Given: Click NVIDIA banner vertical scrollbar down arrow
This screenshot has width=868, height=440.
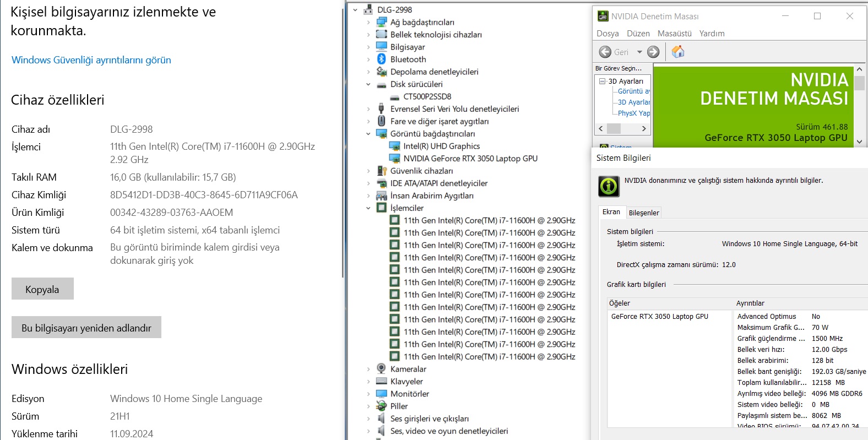Looking at the screenshot, I should click(859, 142).
